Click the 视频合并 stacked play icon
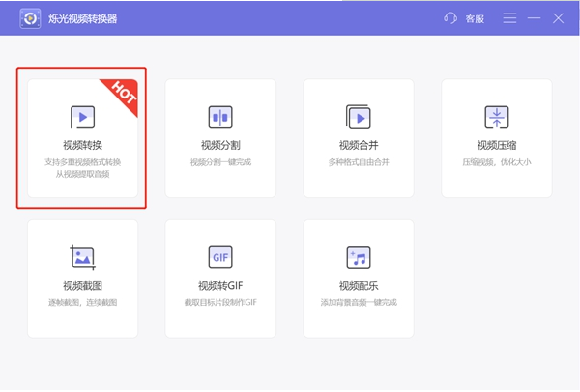 (359, 117)
